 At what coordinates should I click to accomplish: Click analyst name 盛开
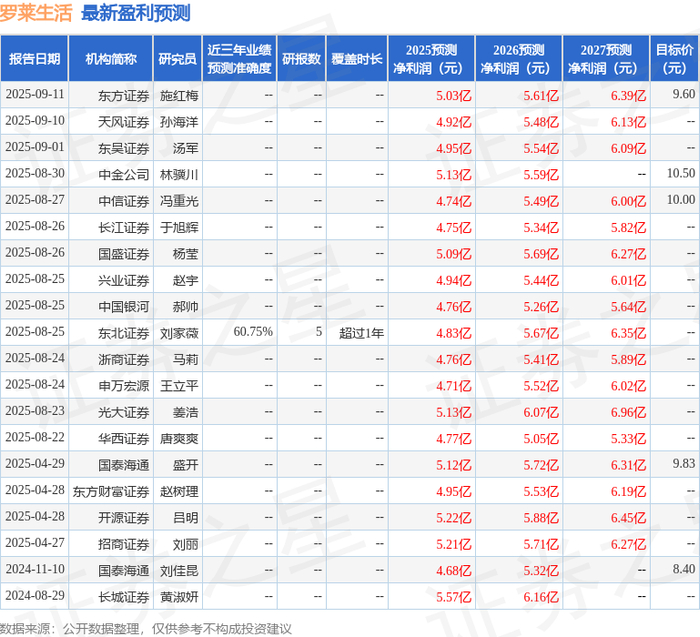tap(185, 465)
